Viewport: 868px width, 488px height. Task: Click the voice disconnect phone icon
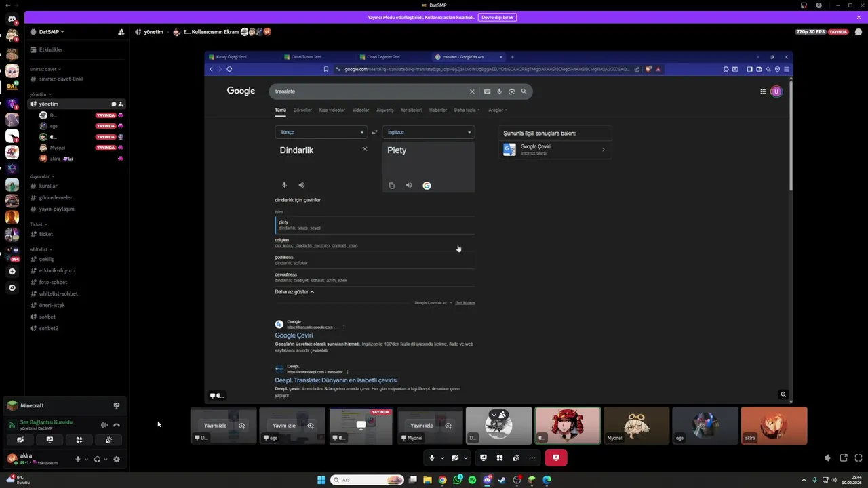117,425
